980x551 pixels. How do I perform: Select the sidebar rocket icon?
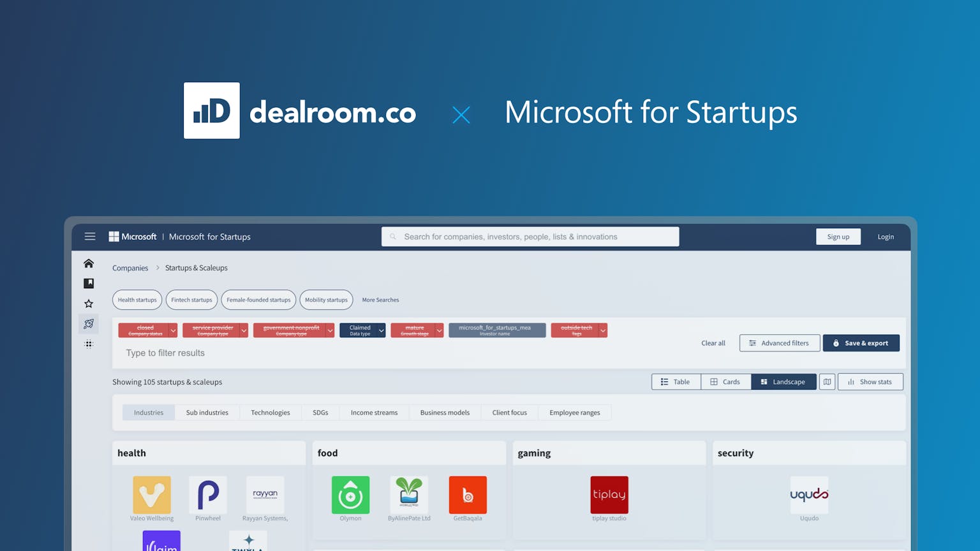89,324
